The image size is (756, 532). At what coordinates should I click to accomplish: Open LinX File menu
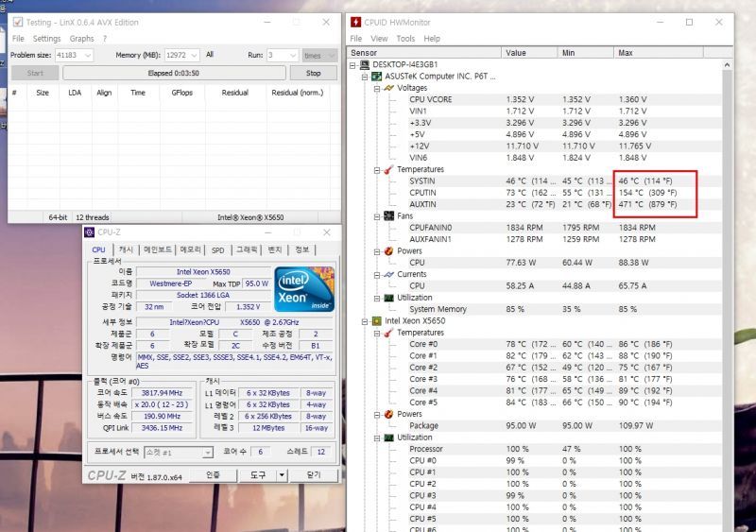18,39
